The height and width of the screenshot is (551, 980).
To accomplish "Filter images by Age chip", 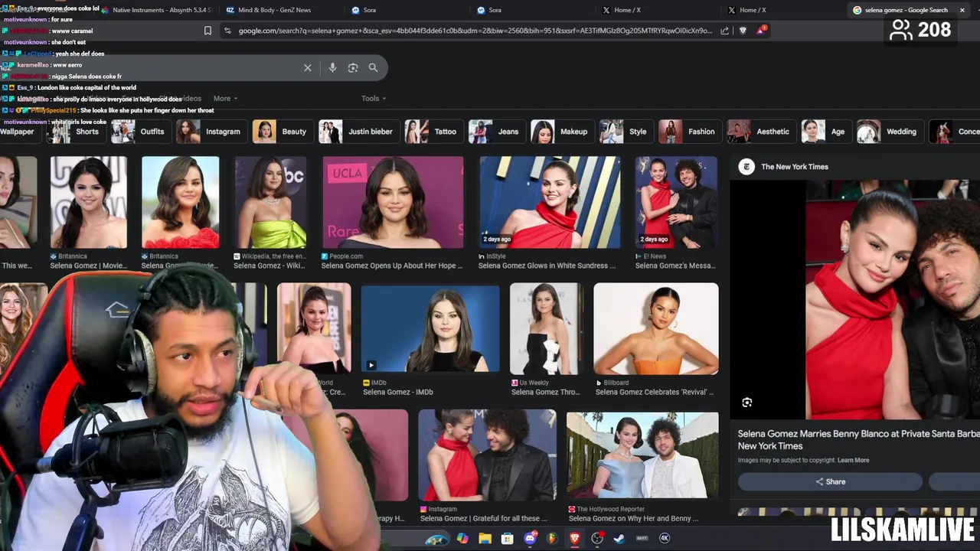I will click(x=825, y=132).
